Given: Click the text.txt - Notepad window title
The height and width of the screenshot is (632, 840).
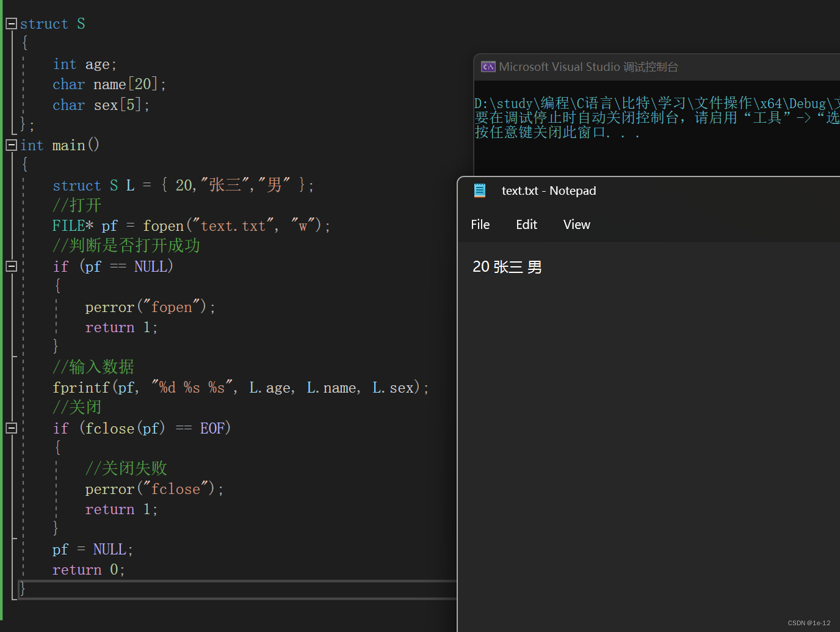Looking at the screenshot, I should tap(548, 191).
